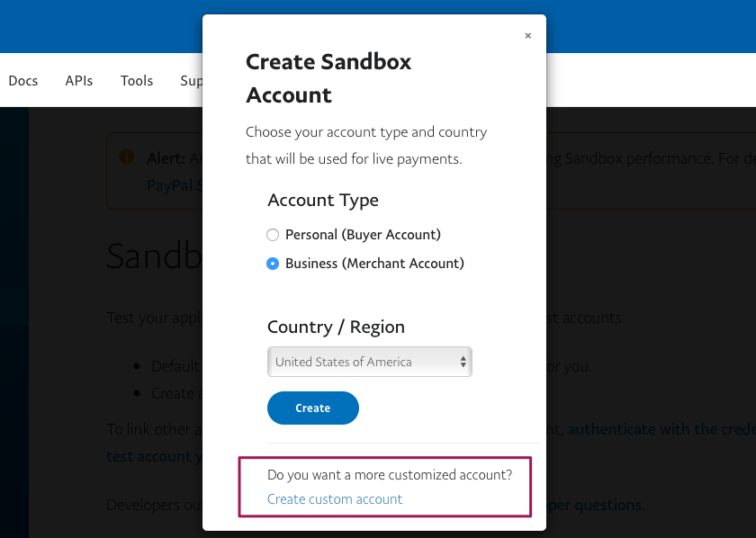Image resolution: width=756 pixels, height=538 pixels.
Task: Click the Account Type section heading
Action: click(323, 200)
